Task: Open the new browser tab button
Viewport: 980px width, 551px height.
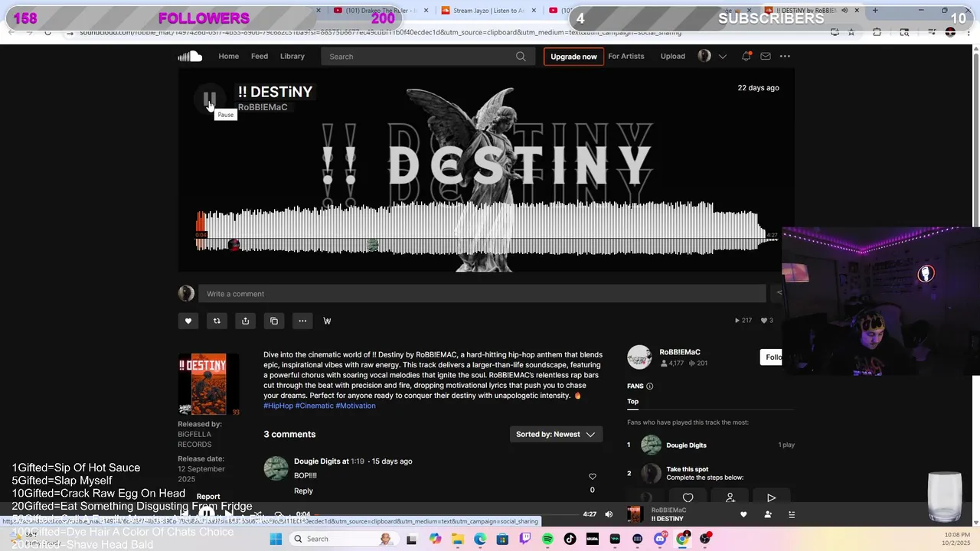Action: [x=874, y=11]
